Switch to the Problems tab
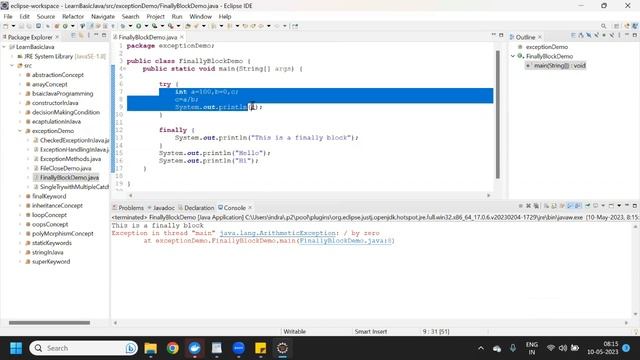 128,208
